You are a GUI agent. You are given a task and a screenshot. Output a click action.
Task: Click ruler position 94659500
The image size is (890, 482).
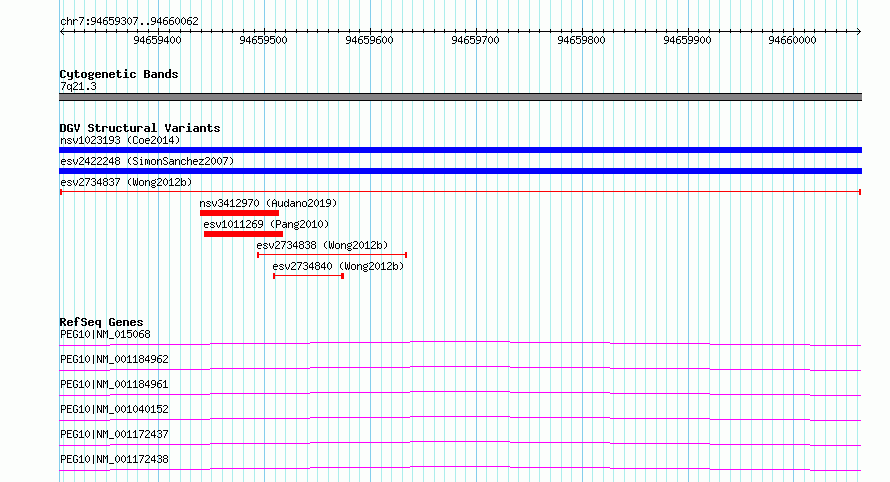(263, 40)
